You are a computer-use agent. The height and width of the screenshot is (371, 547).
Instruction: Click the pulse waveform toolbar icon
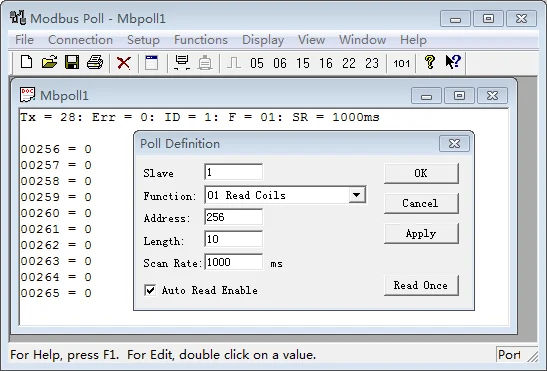(x=234, y=63)
